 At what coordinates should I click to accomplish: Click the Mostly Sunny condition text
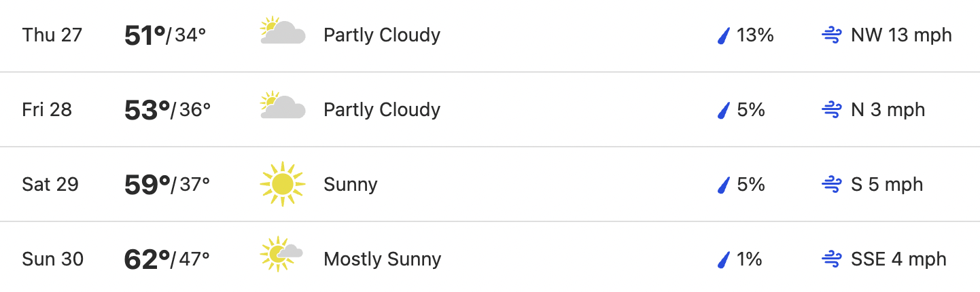pyautogui.click(x=383, y=259)
